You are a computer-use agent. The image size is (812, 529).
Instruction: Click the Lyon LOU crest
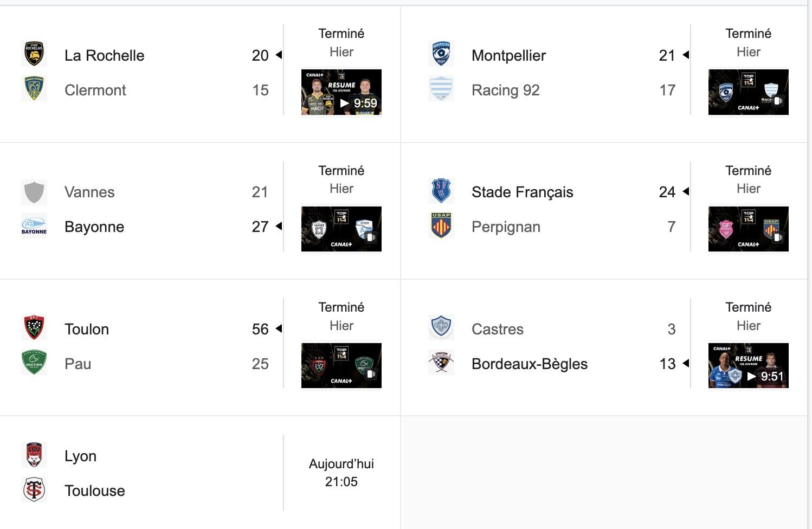pos(34,455)
